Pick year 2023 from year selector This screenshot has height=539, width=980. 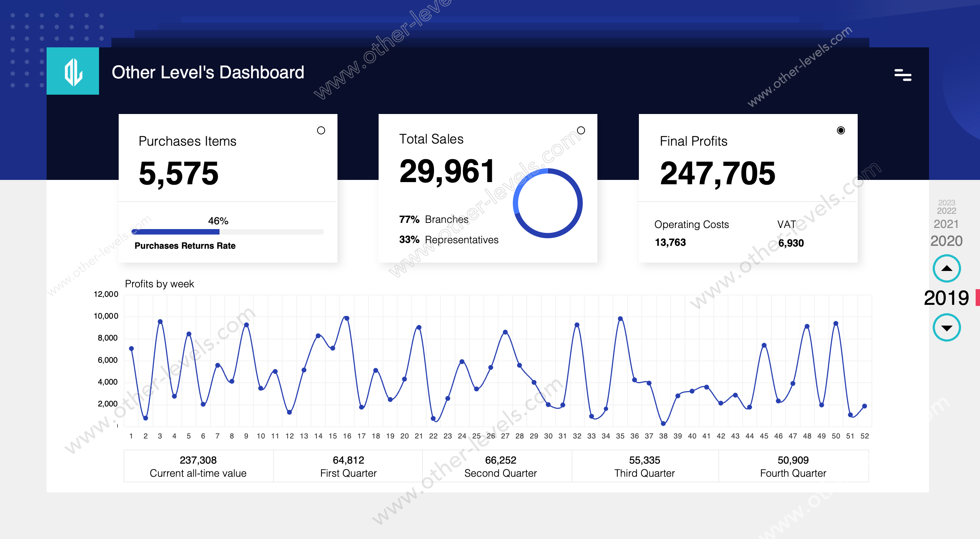(x=946, y=202)
